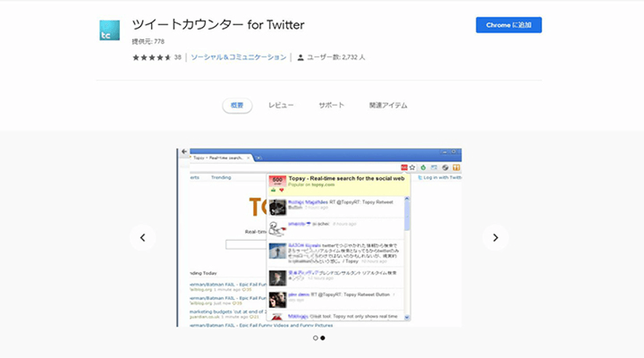Select the 概要 tab
644x358 pixels.
pyautogui.click(x=237, y=106)
